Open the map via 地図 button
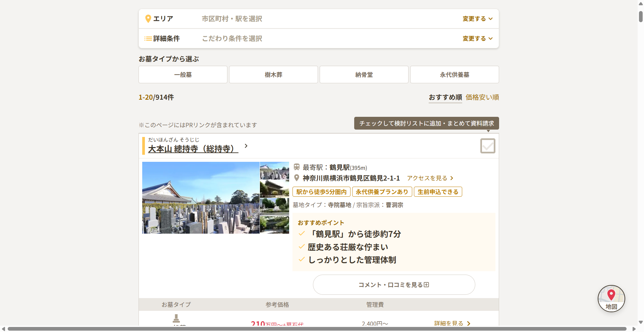The width and height of the screenshot is (644, 332). pos(611,298)
